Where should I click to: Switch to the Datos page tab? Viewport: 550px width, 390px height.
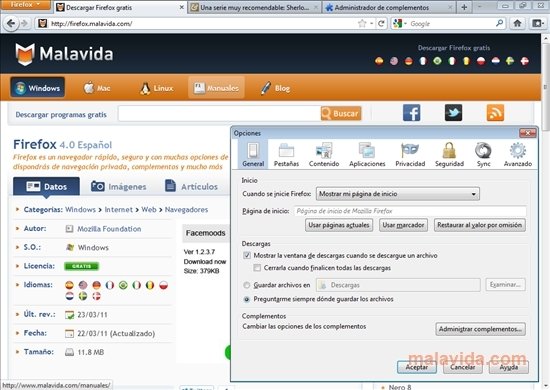pyautogui.click(x=46, y=186)
